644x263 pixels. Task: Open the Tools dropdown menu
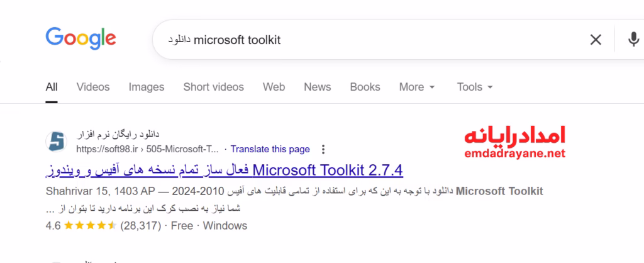475,87
